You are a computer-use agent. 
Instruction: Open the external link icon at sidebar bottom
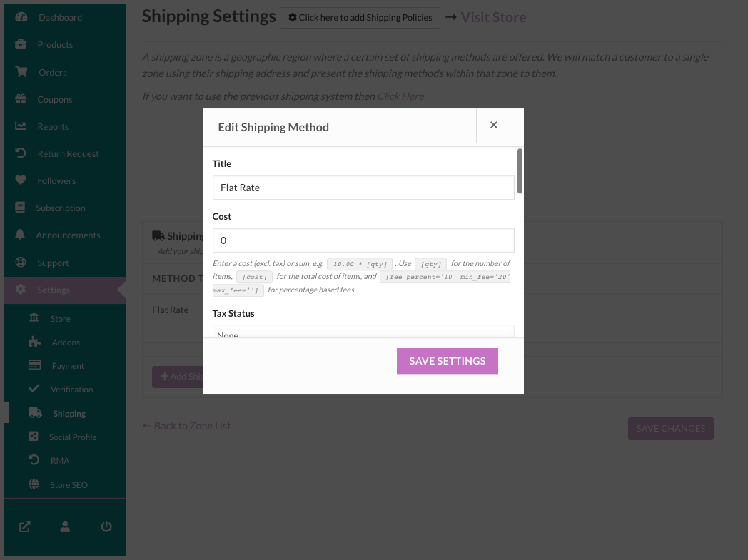[25, 526]
